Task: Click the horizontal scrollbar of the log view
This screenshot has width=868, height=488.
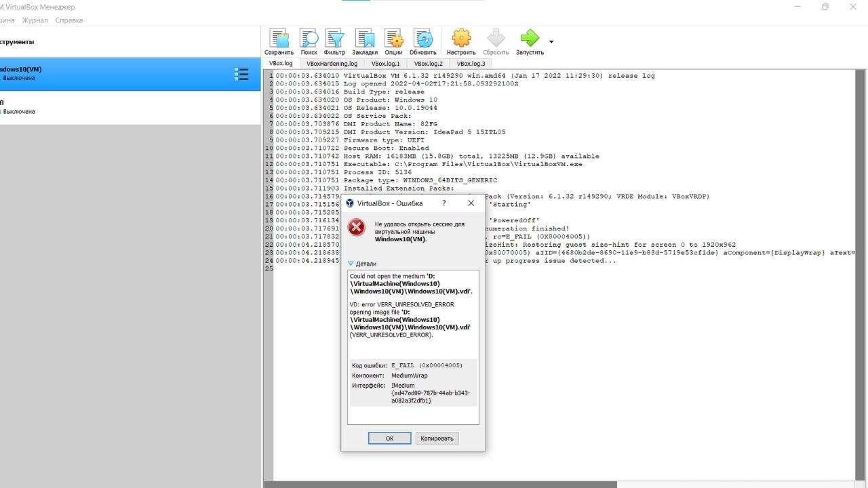Action: click(x=440, y=485)
